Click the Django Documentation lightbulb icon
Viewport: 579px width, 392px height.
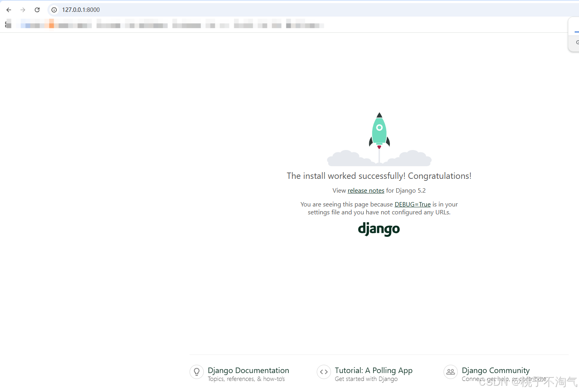click(x=197, y=372)
